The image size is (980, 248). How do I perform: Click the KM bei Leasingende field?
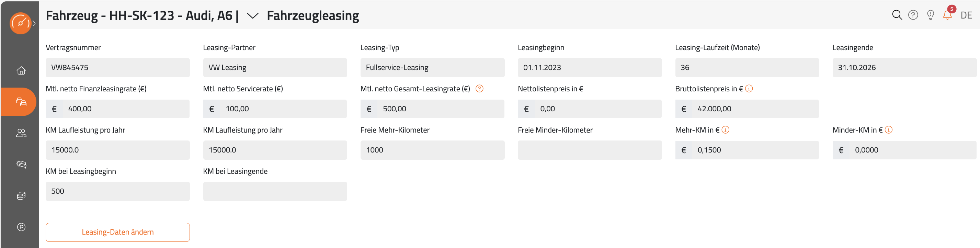275,191
